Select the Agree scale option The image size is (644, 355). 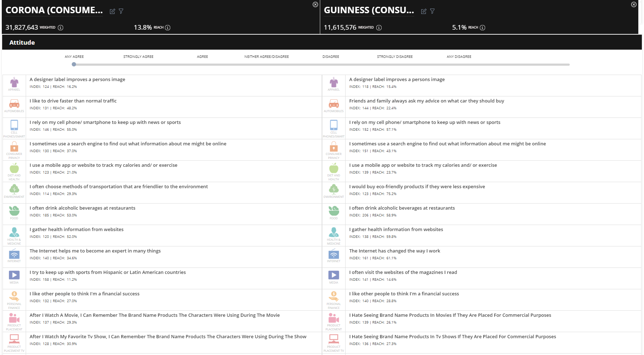coord(202,57)
